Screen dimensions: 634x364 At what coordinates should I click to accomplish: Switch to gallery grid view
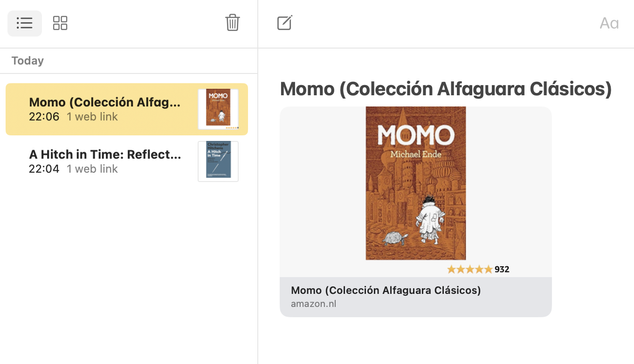[60, 23]
